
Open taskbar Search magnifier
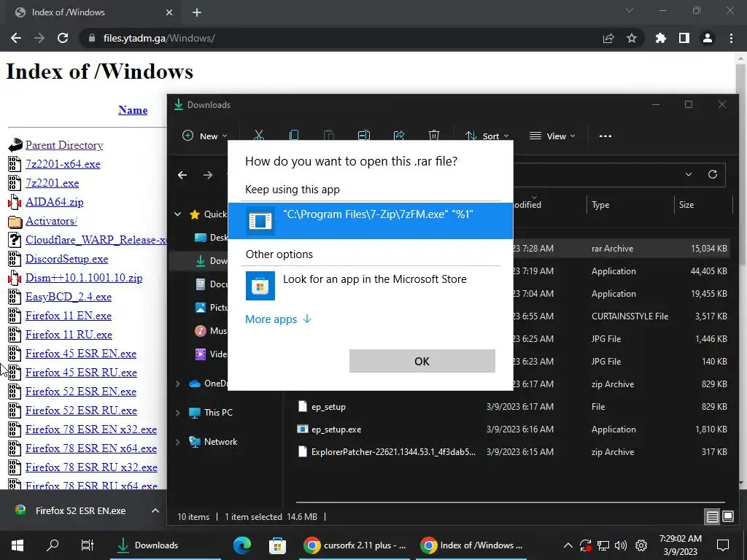[x=53, y=545]
